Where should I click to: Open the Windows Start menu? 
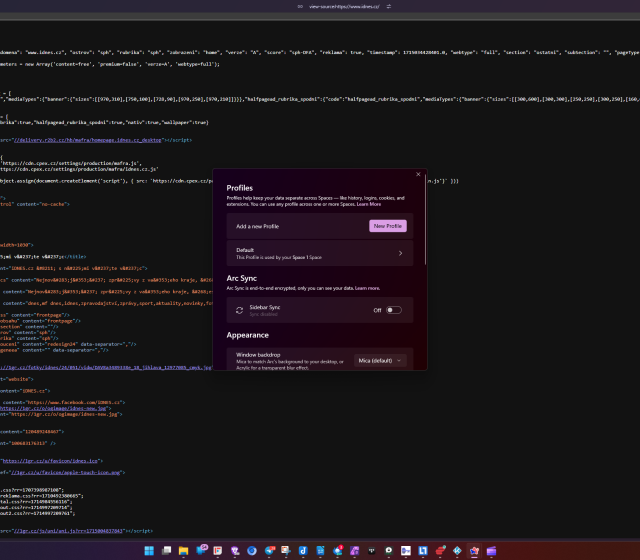tap(149, 550)
